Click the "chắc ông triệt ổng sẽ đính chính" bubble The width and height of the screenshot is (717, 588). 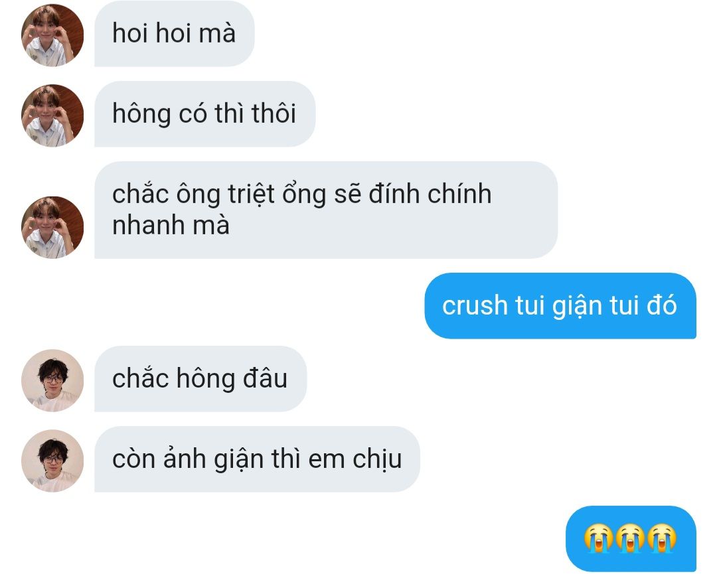coord(326,210)
